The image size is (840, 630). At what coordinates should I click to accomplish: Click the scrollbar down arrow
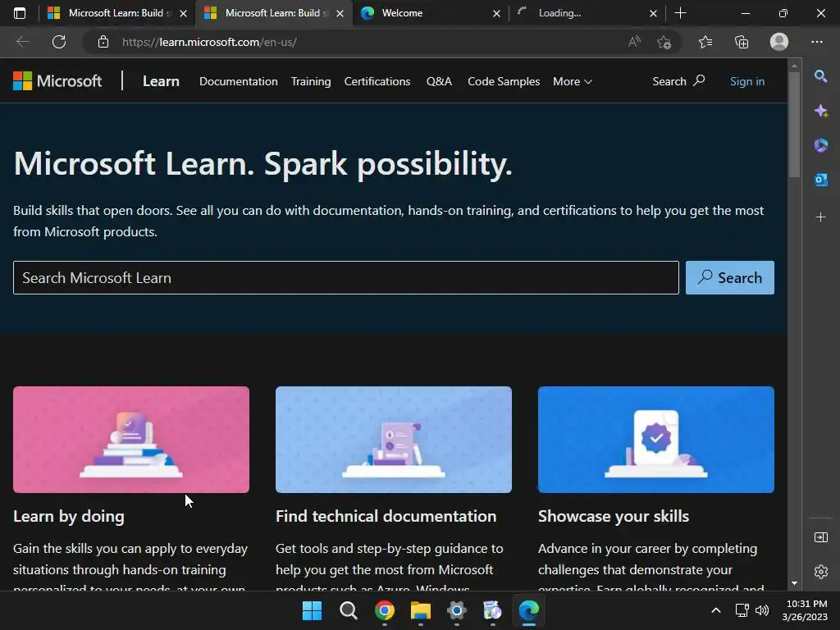pos(794,583)
